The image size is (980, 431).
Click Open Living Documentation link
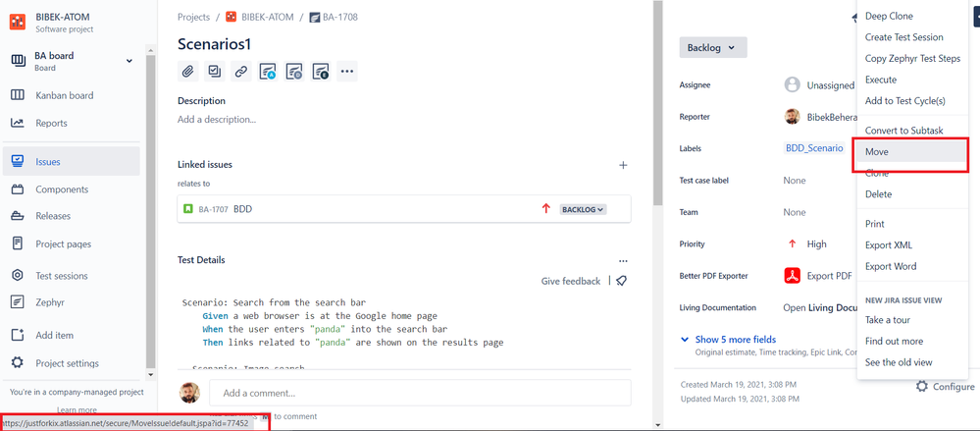point(819,307)
